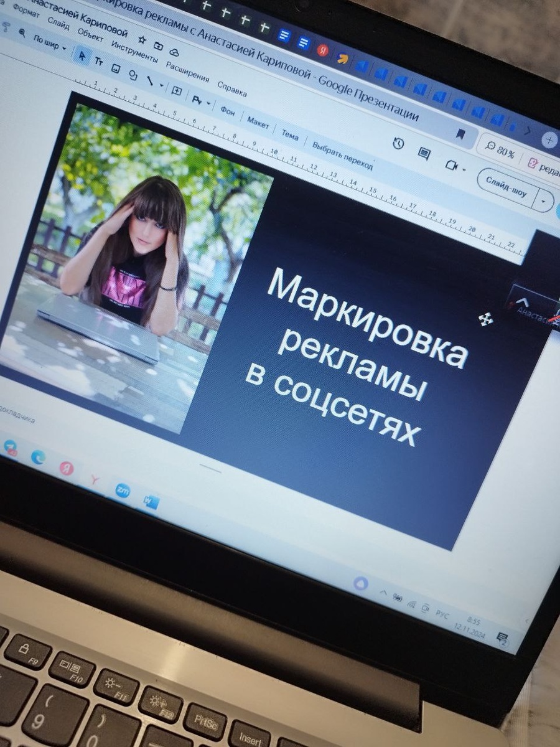Open the Слайд menu
The height and width of the screenshot is (747, 560).
[x=58, y=24]
